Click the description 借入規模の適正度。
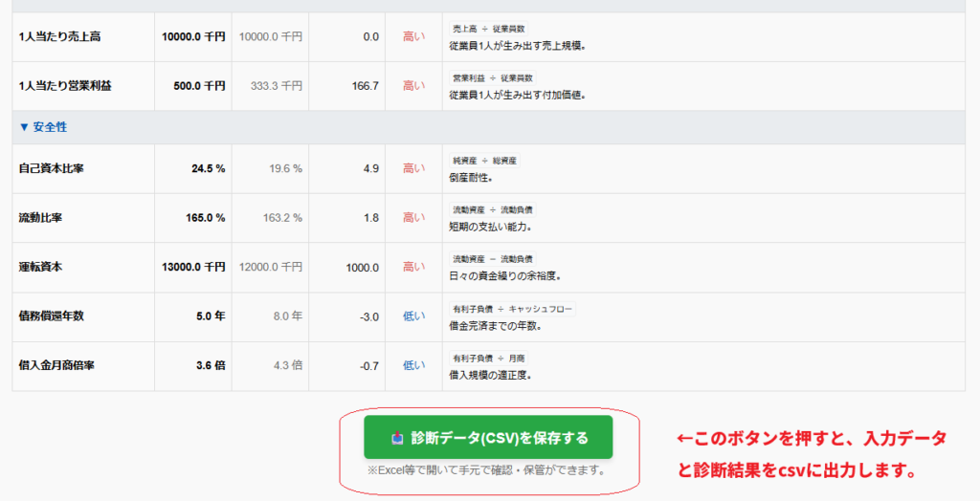 point(491,376)
